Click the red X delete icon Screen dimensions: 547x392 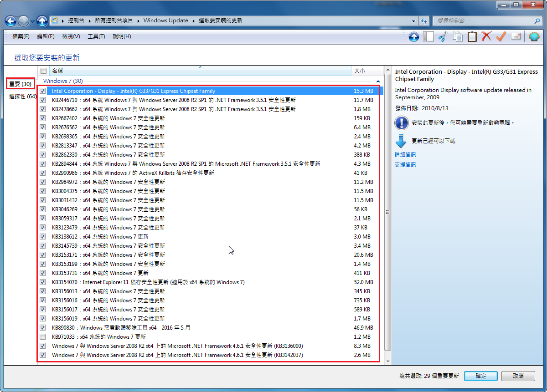click(486, 36)
